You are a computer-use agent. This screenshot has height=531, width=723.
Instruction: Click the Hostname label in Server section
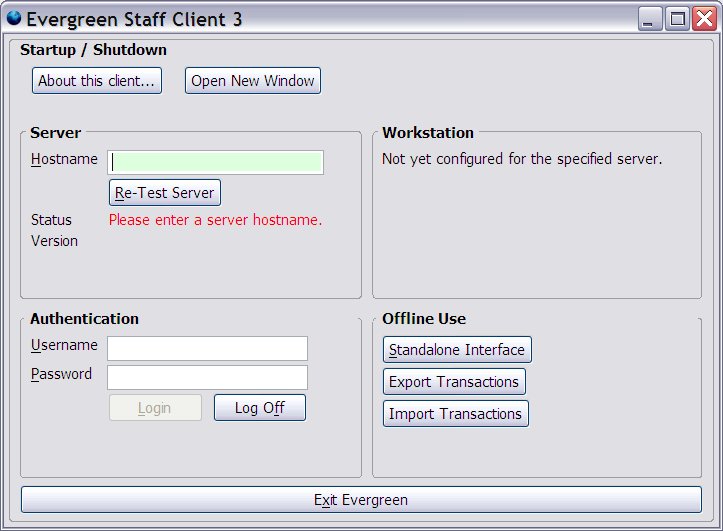[64, 159]
